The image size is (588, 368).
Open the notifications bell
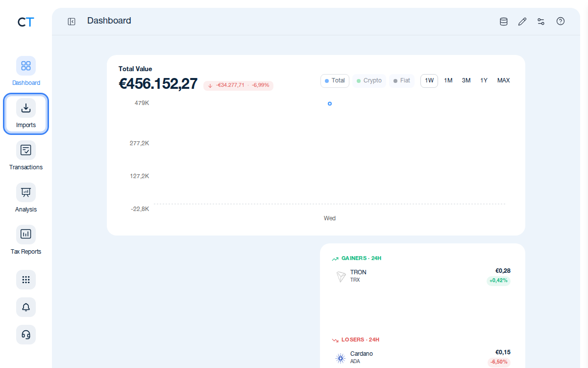[26, 307]
